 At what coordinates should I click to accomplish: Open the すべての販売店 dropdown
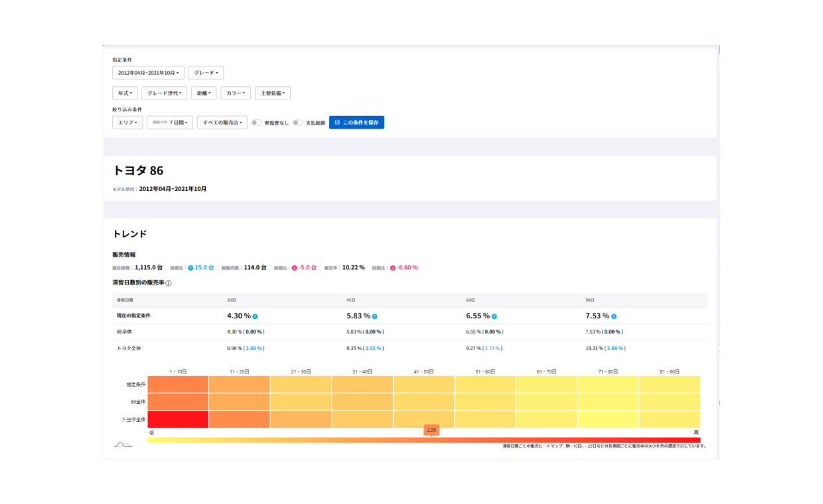pyautogui.click(x=222, y=123)
